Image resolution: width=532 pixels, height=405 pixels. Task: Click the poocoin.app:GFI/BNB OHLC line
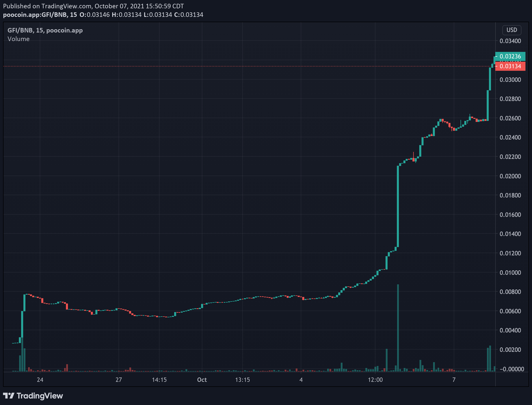103,15
